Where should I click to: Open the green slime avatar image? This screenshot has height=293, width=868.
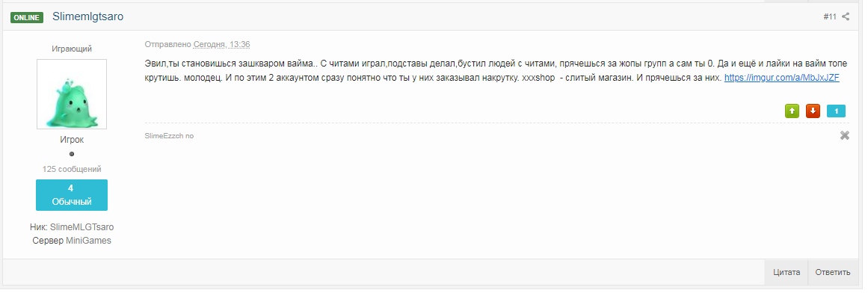[72, 94]
